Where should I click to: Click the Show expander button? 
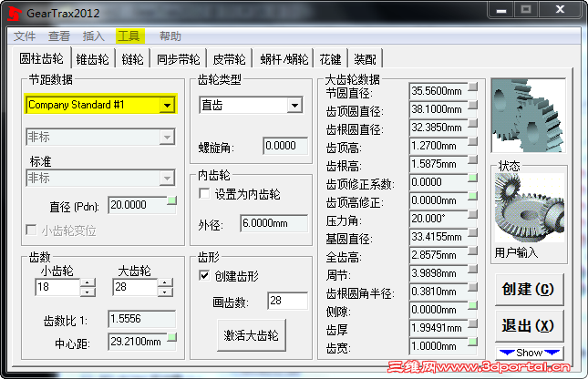(529, 353)
